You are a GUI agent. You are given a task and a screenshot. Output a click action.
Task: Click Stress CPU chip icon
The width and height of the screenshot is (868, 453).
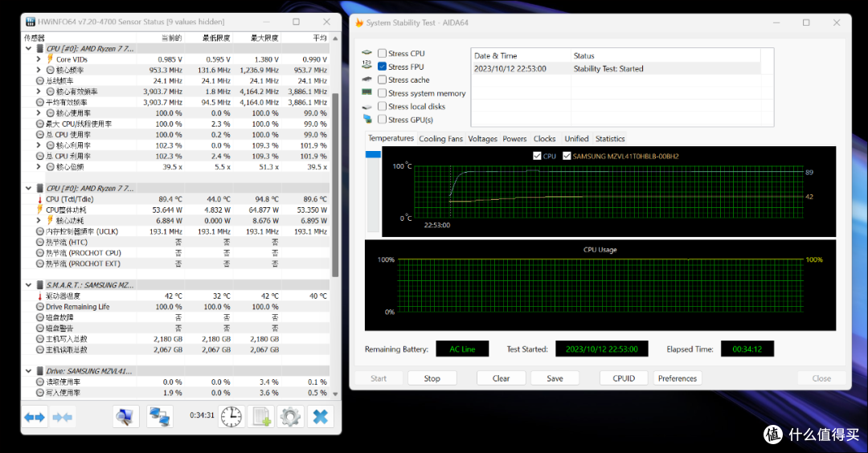(366, 53)
